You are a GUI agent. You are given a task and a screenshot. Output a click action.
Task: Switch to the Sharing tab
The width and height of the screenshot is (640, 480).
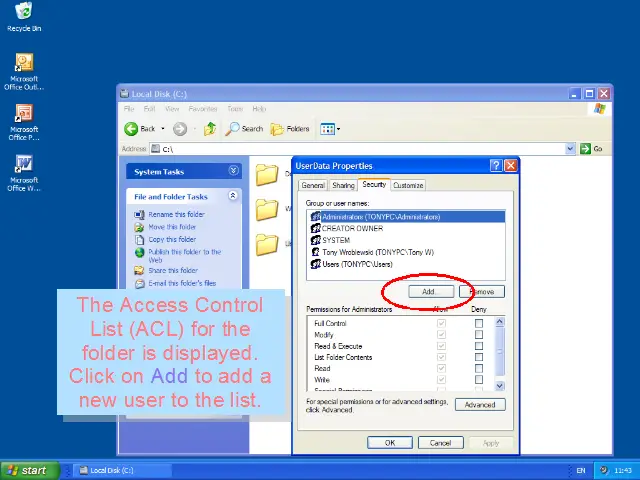343,185
